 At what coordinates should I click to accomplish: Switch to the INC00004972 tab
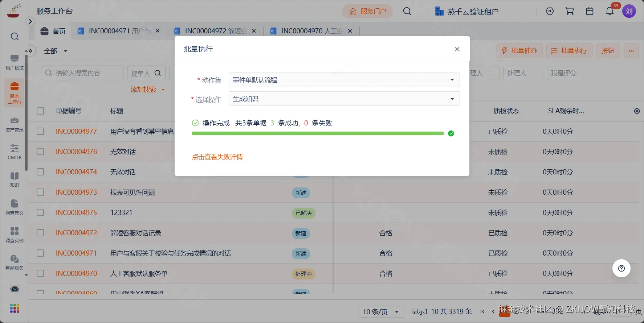point(215,31)
